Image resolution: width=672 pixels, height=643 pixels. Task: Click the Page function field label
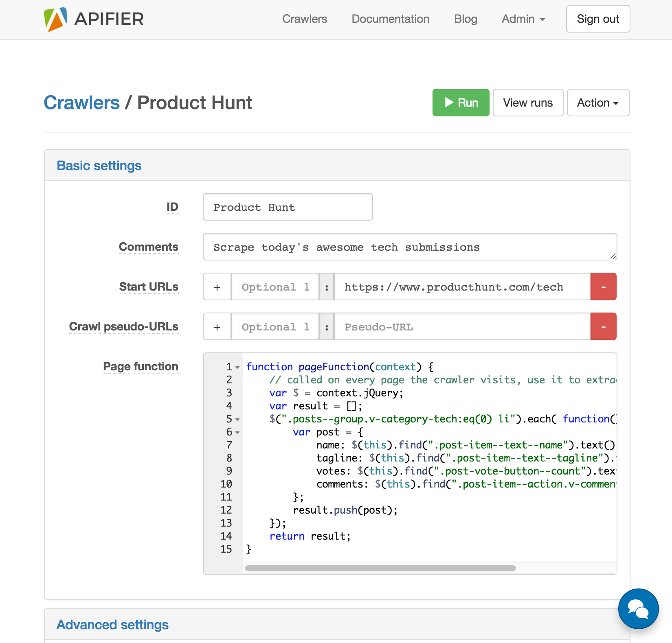click(x=141, y=366)
